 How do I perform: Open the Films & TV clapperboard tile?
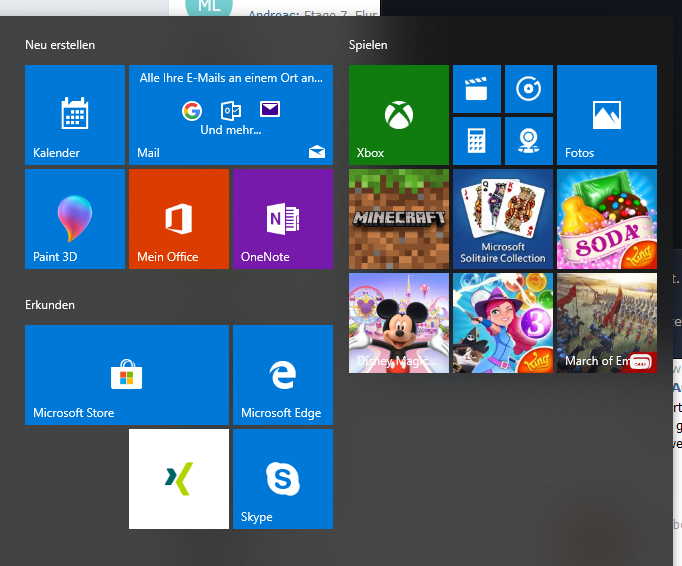coord(477,89)
